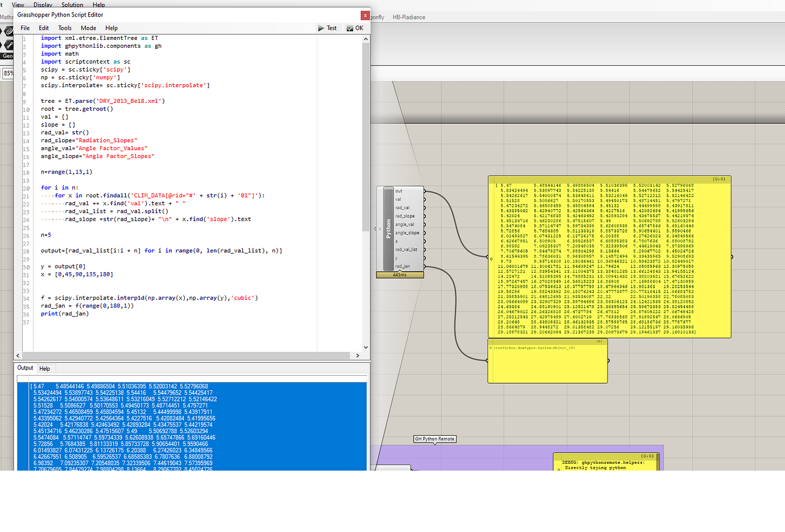This screenshot has width=785, height=532.
Task: Select the Output tab in bottom panel
Action: pos(25,368)
